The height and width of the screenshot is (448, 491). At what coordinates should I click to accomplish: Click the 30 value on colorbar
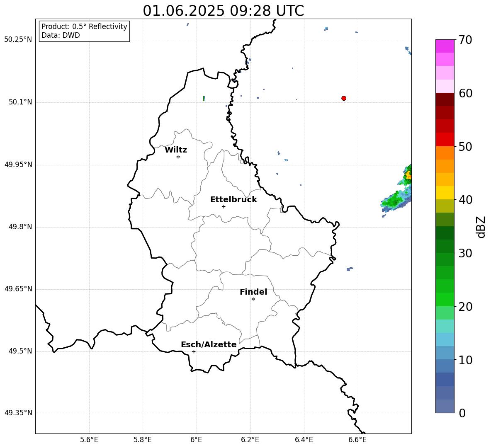[x=465, y=253]
